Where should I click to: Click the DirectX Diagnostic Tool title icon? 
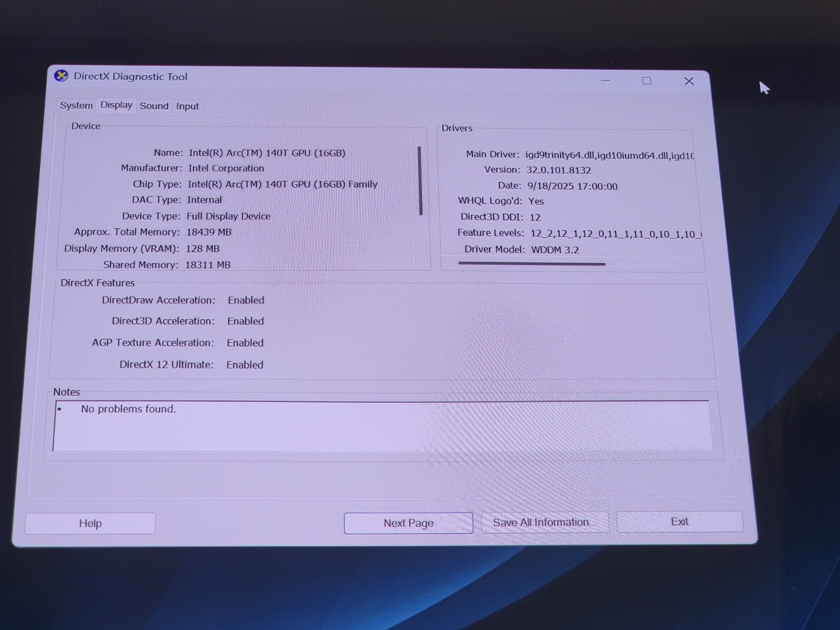(61, 76)
